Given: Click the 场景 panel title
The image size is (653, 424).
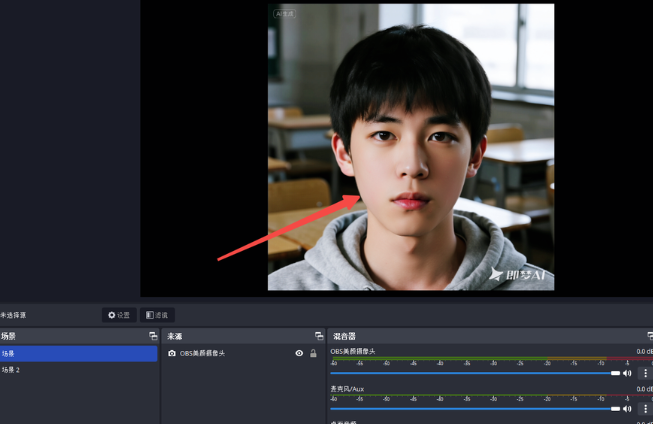Looking at the screenshot, I should point(8,336).
